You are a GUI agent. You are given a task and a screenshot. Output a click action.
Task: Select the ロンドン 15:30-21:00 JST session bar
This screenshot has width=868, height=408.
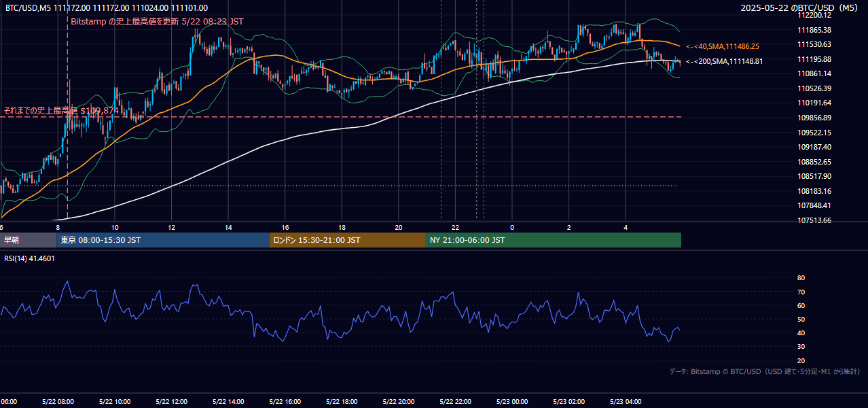point(348,240)
